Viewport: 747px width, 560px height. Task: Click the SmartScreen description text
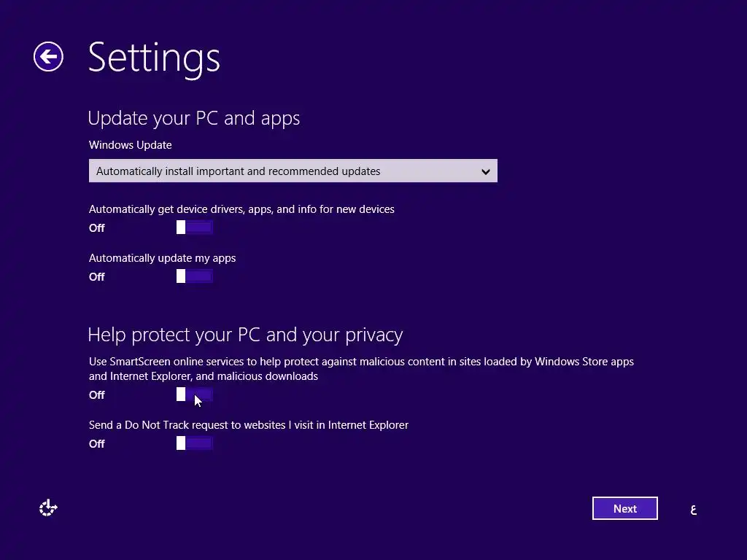361,368
